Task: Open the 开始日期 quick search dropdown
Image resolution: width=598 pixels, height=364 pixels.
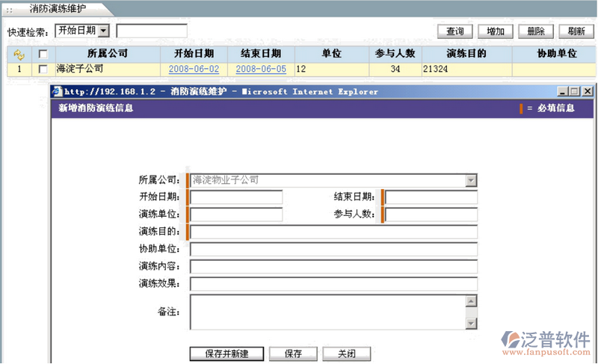Action: coord(103,31)
